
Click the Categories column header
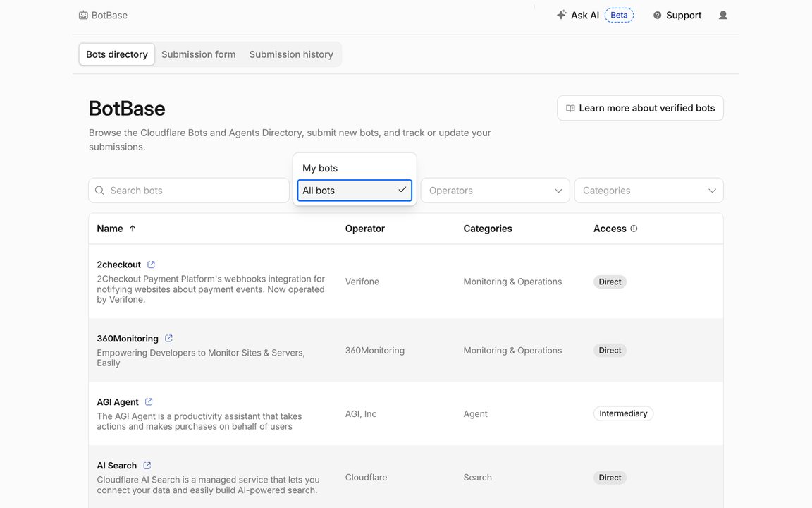point(488,229)
